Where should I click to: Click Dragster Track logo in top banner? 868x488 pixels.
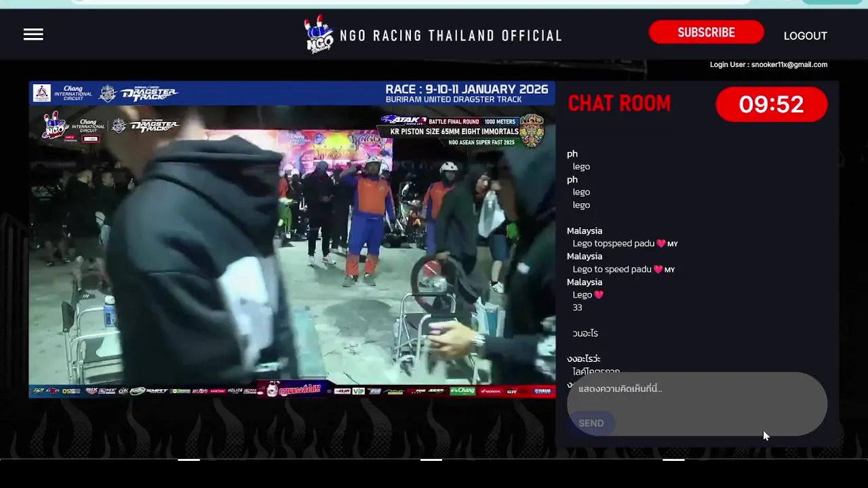[149, 94]
